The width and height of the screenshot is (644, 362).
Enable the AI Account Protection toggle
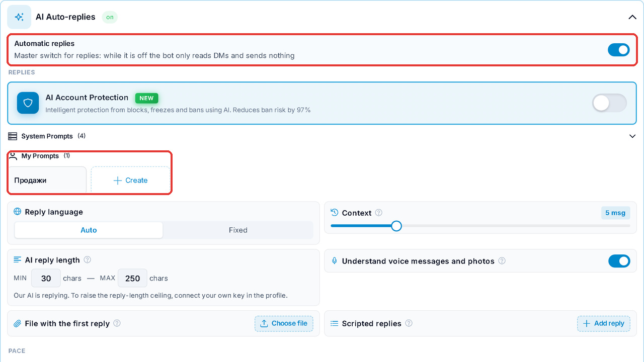coord(609,103)
